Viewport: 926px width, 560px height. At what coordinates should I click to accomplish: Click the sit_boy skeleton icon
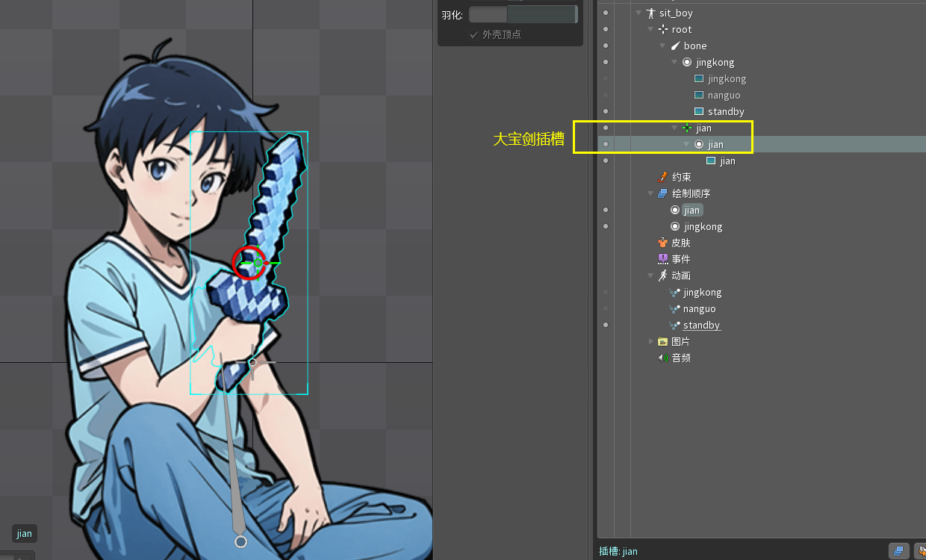[650, 13]
